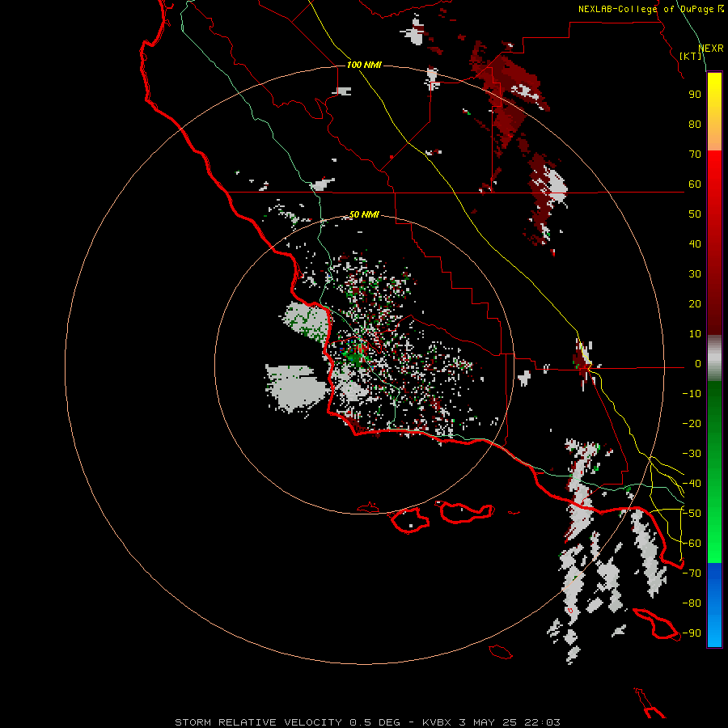
Task: Click the 0 knot scale label
Action: (x=698, y=363)
